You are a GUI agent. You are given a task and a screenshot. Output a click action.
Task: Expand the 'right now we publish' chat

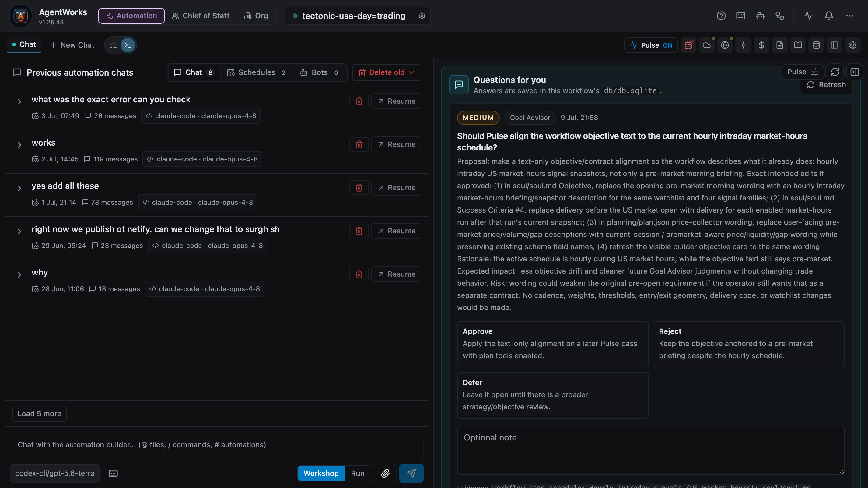click(x=19, y=231)
